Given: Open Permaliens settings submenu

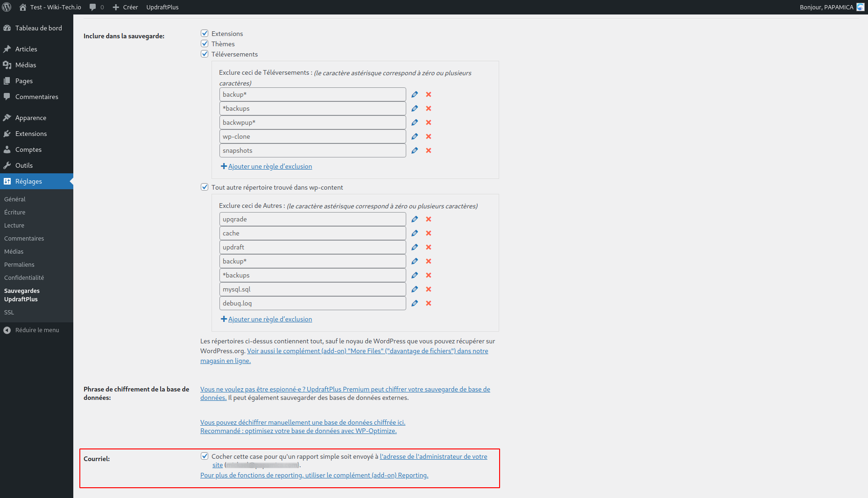Looking at the screenshot, I should coord(19,264).
